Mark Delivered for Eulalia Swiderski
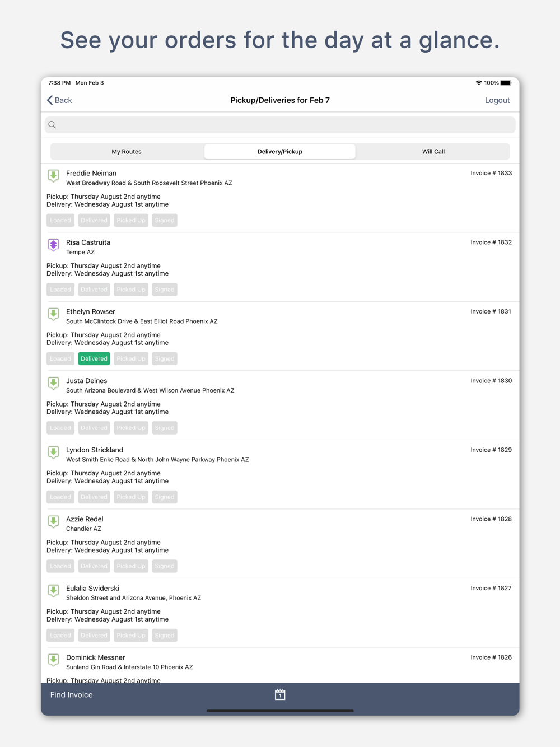The height and width of the screenshot is (747, 560). coord(94,636)
